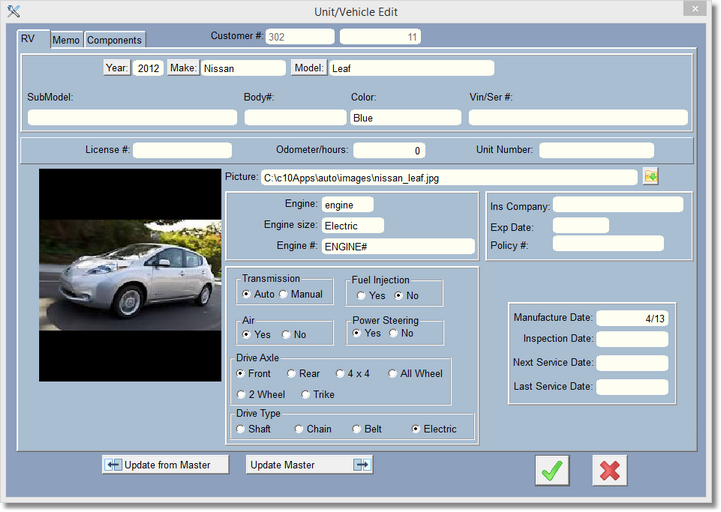Click the Ins Company field
This screenshot has width=721, height=512.
point(618,204)
